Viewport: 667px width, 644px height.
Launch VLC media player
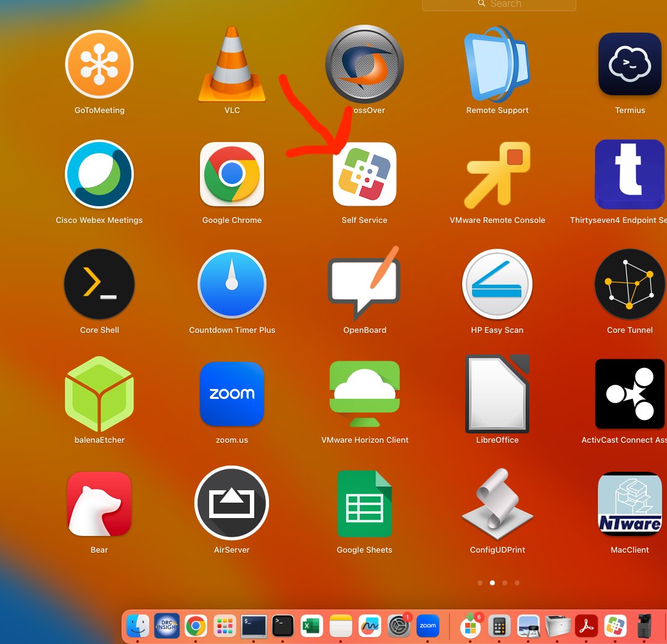[x=232, y=64]
